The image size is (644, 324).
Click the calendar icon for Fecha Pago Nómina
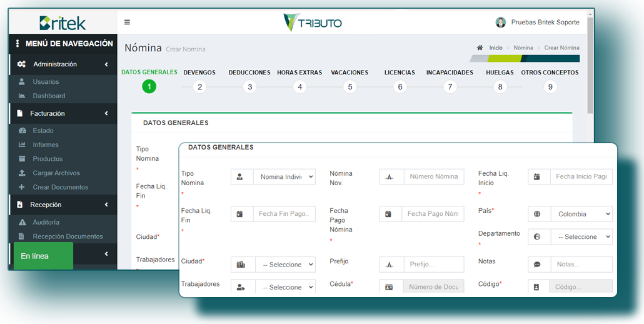388,214
